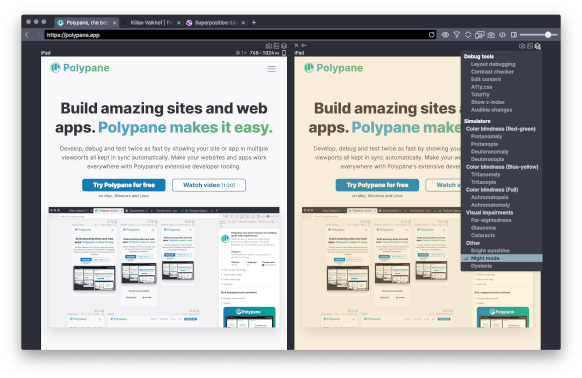Switch to the Kilian Valkhof tab
582x378 pixels.
click(151, 23)
